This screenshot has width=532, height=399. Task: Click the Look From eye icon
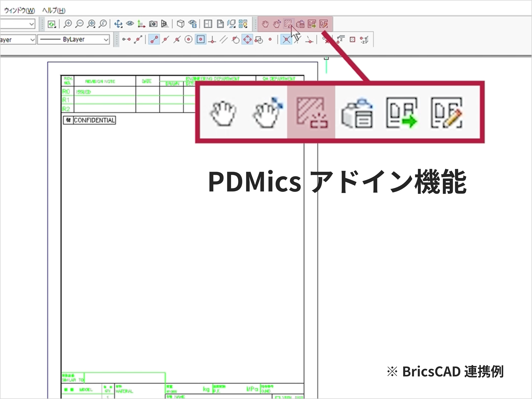coord(130,23)
